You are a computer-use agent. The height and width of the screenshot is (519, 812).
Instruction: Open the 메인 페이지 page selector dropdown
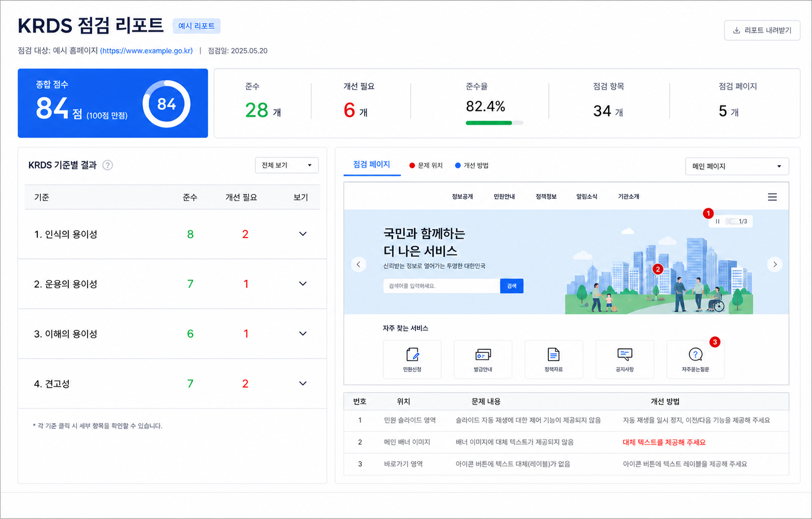737,166
